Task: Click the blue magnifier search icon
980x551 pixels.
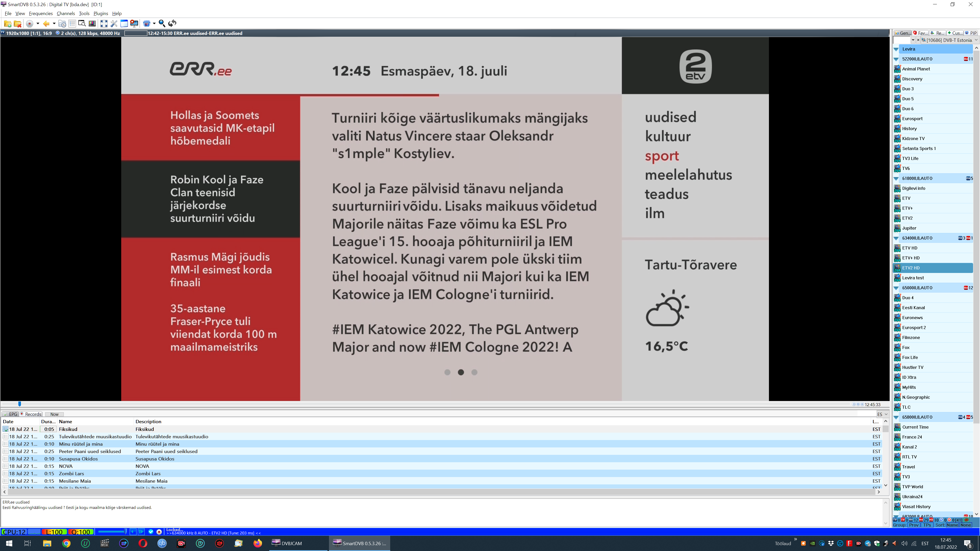Action: [162, 23]
